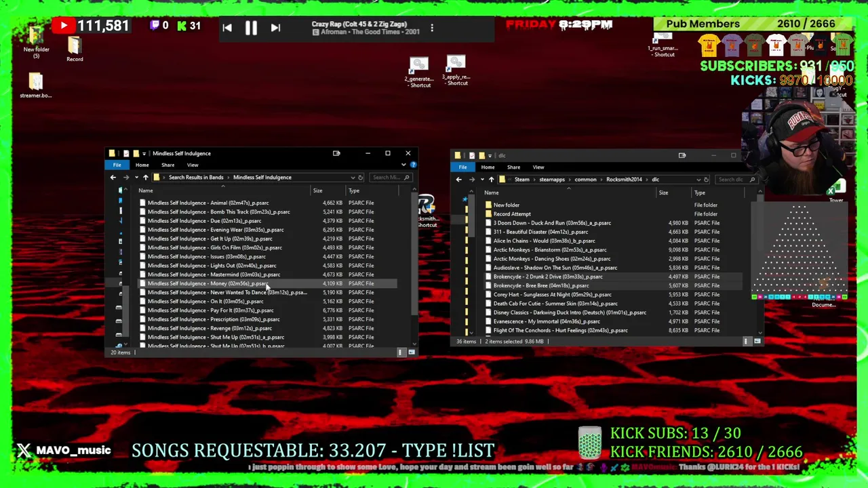Click New folder quick-access icon in Mindless Self Indulgence title bar
The height and width of the screenshot is (488, 868).
136,153
